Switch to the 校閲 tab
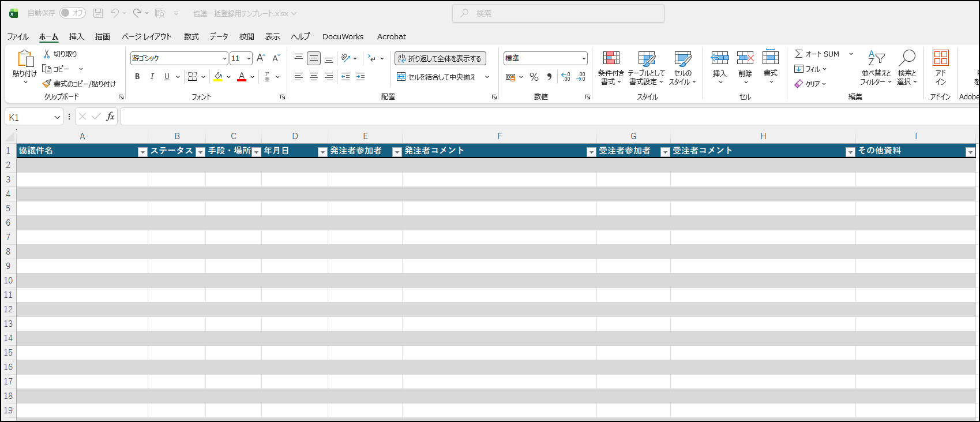980x422 pixels. coord(247,36)
